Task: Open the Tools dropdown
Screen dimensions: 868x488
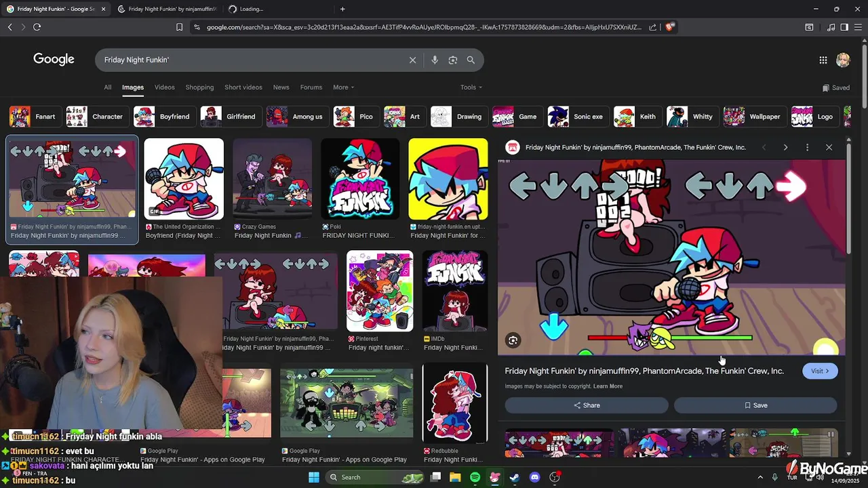Action: 471,87
